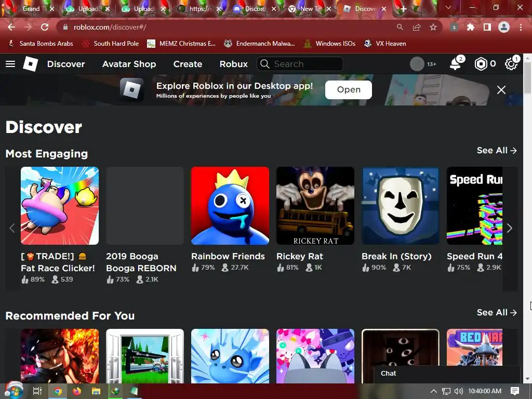The height and width of the screenshot is (399, 532).
Task: Open the Chrome profile avatar icon
Action: [x=504, y=27]
